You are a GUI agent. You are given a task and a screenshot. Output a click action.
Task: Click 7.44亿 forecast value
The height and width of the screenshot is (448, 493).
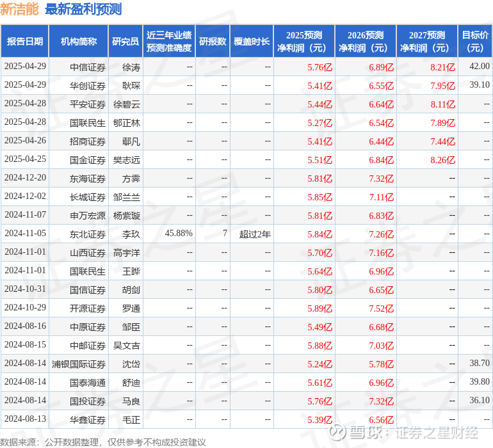442,141
